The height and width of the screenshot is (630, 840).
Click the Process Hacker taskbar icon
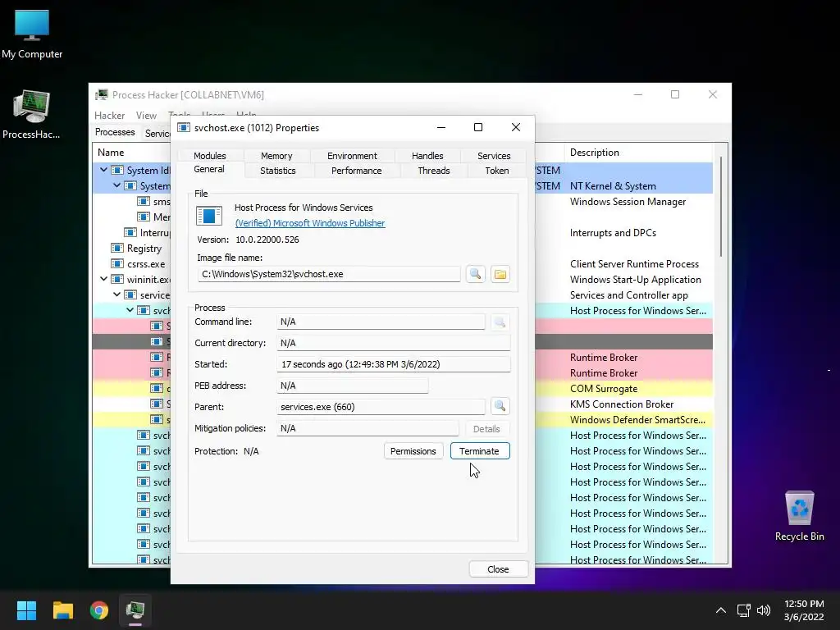click(135, 610)
